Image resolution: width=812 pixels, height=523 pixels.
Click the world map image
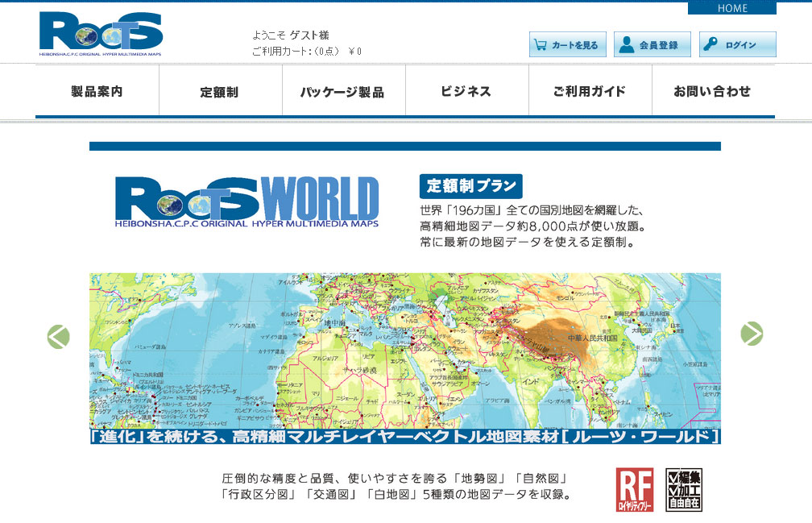(x=405, y=351)
